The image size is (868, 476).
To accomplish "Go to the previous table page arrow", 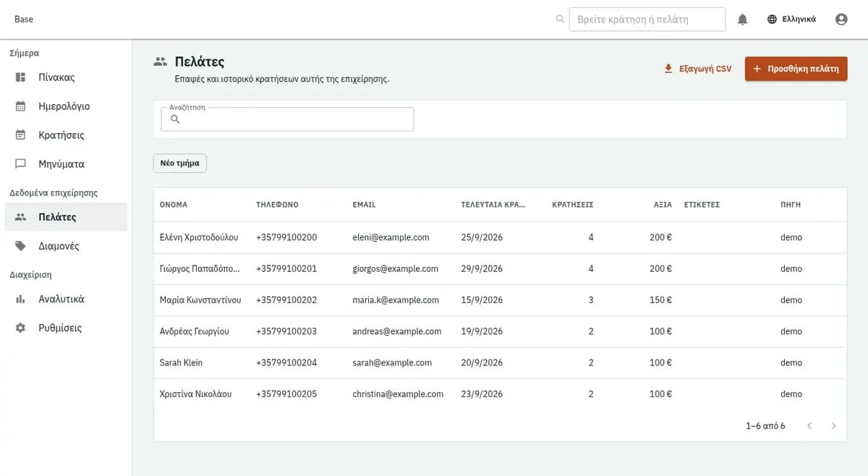I will pos(809,426).
